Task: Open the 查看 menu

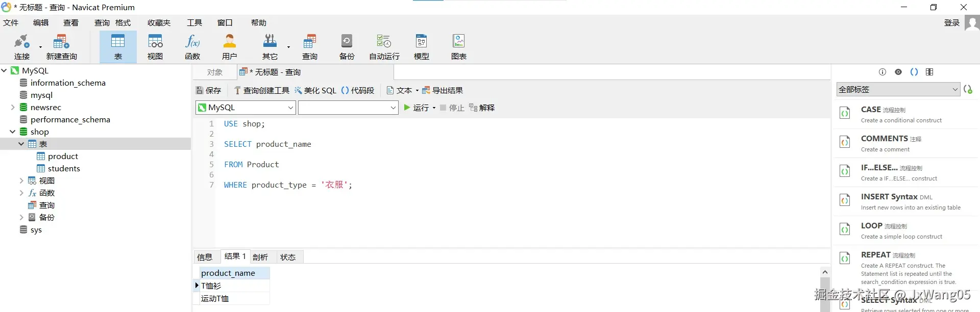Action: (71, 22)
